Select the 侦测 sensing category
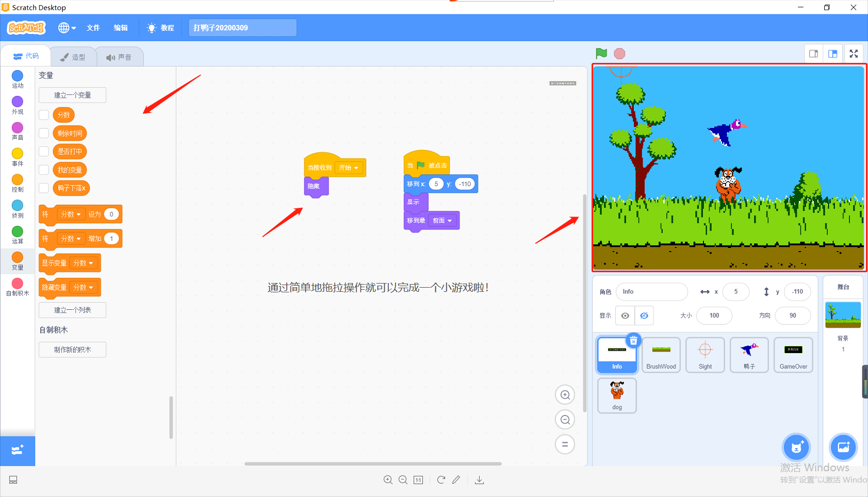 [18, 209]
